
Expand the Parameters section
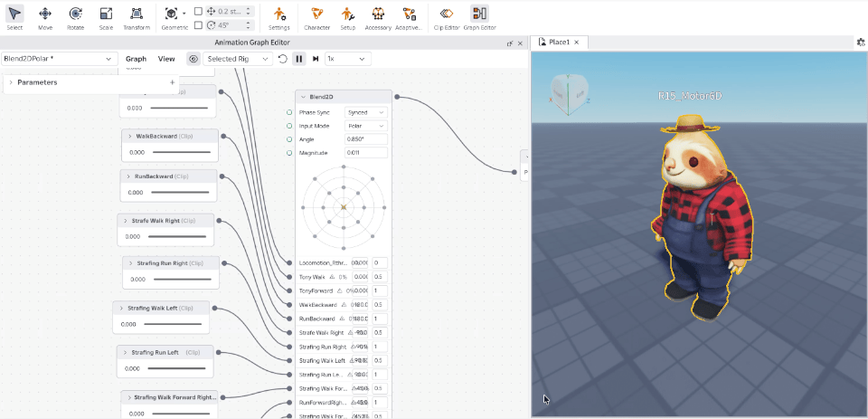coord(11,82)
